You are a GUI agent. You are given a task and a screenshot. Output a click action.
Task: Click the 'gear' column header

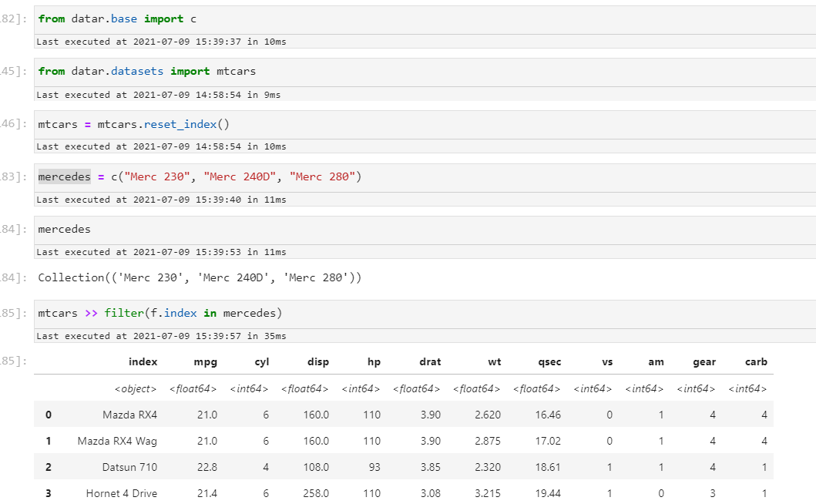point(704,362)
